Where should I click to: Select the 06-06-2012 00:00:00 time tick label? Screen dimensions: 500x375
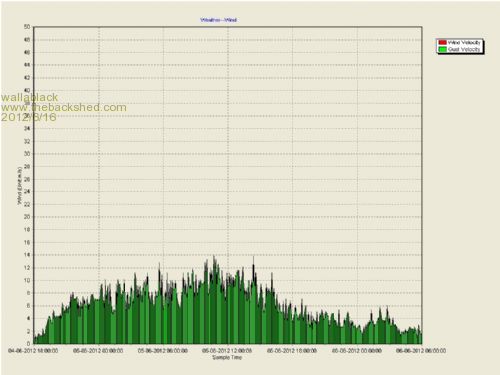[357, 351]
